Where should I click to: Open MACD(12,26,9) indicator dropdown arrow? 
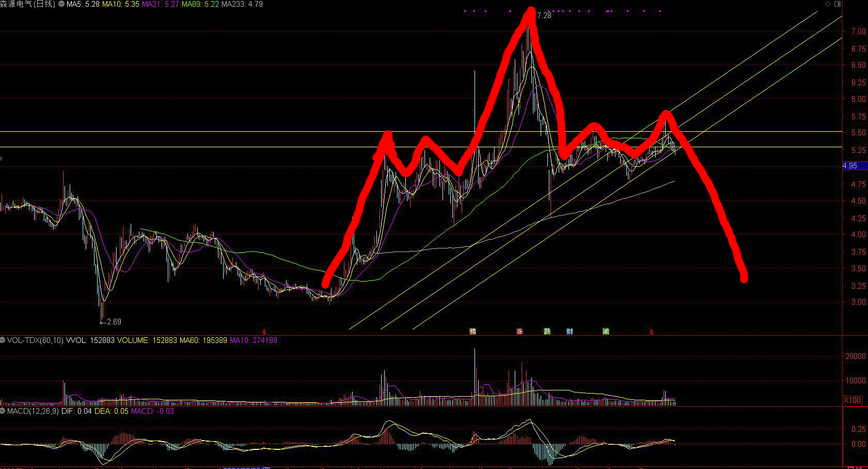click(3, 411)
